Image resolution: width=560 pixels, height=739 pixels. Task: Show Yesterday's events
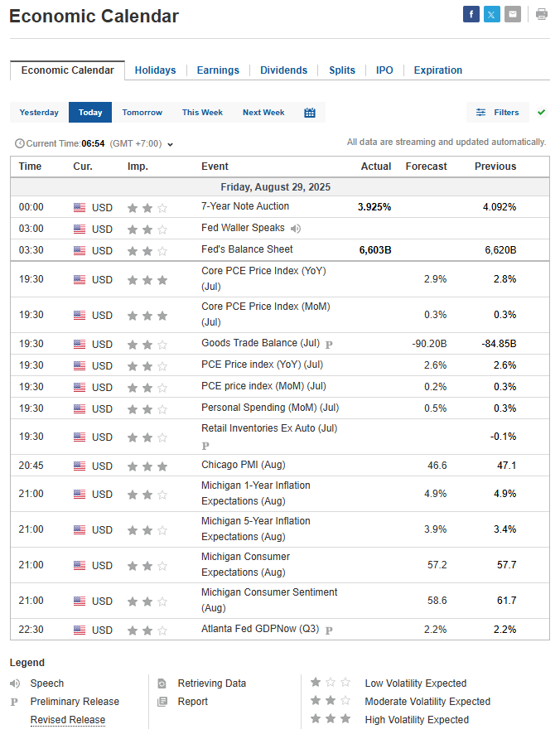click(x=39, y=113)
